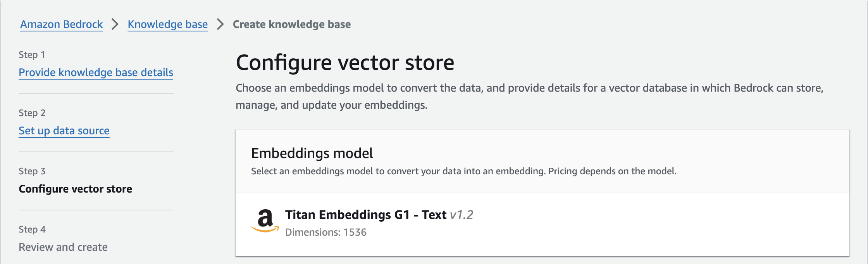
Task: Go to the Knowledge base breadcrumb link
Action: (x=167, y=24)
